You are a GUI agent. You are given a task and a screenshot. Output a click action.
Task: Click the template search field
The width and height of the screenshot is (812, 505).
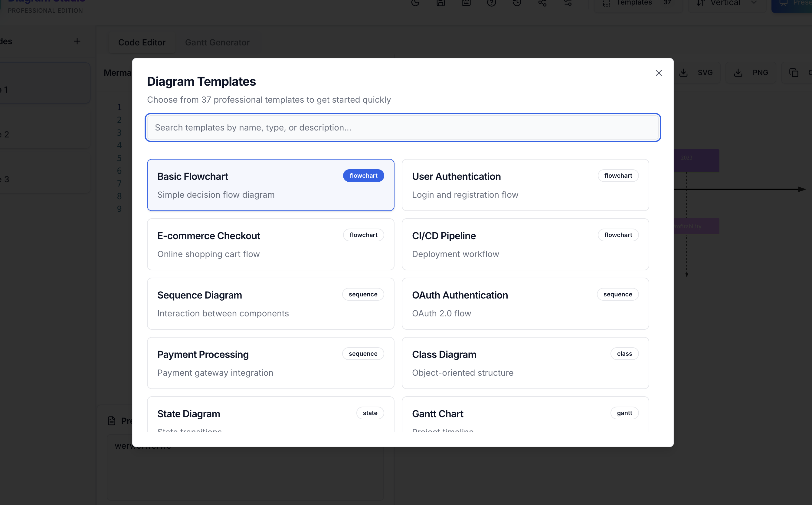point(402,127)
